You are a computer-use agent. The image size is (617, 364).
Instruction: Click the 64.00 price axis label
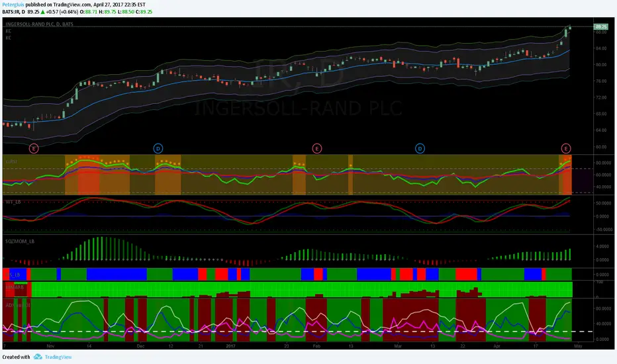(x=601, y=130)
